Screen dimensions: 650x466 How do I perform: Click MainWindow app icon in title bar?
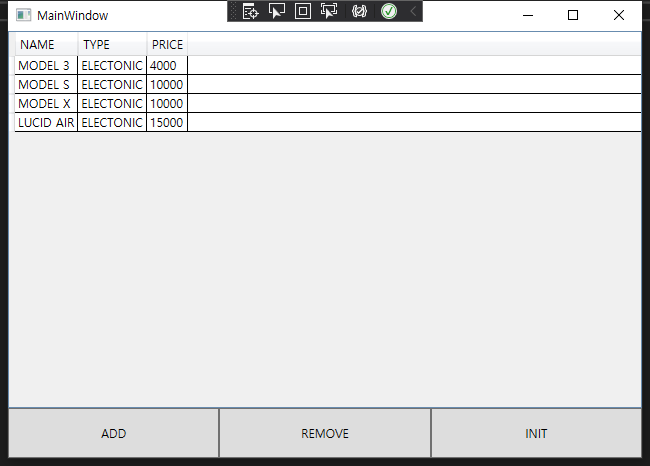point(24,15)
